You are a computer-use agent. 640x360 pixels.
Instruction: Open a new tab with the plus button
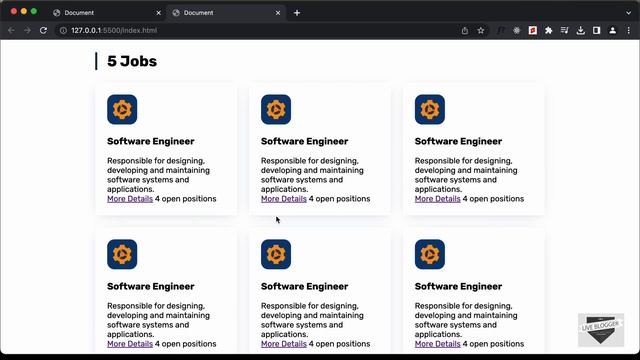297,13
